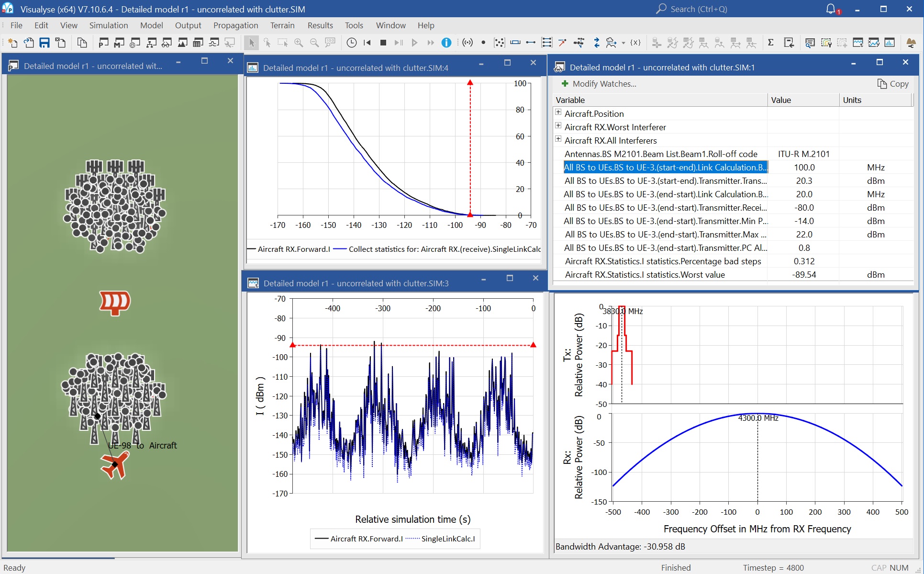
Task: Open the Simulation menu
Action: point(109,25)
